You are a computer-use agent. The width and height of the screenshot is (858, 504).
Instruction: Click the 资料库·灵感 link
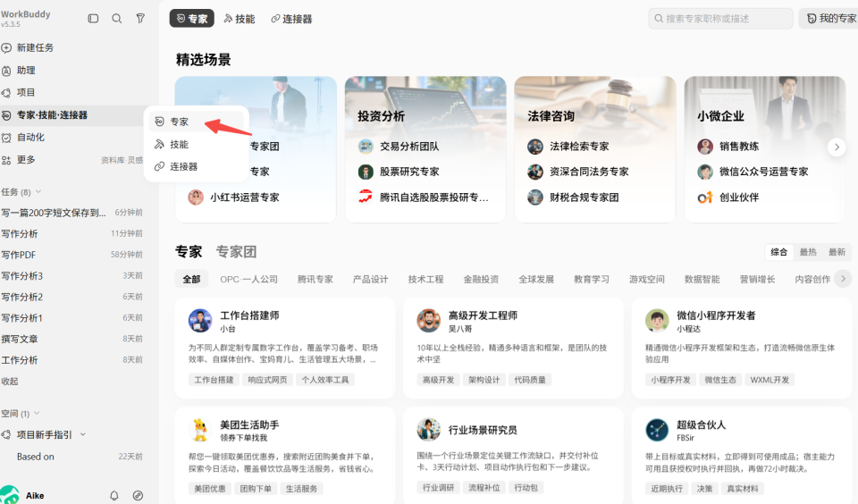coord(122,160)
